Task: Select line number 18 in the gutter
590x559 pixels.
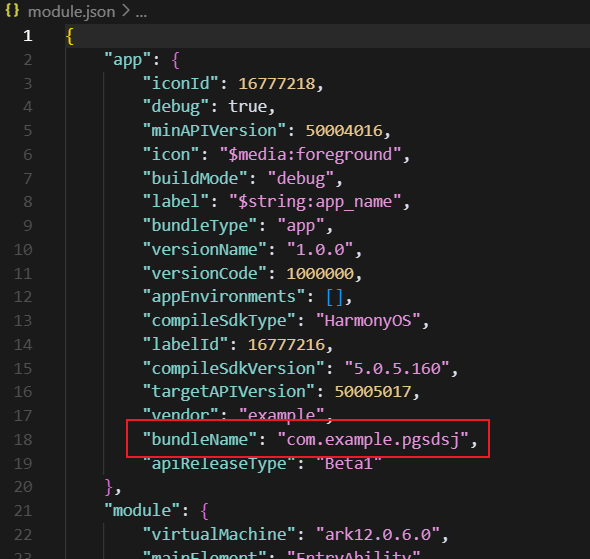Action: tap(23, 440)
